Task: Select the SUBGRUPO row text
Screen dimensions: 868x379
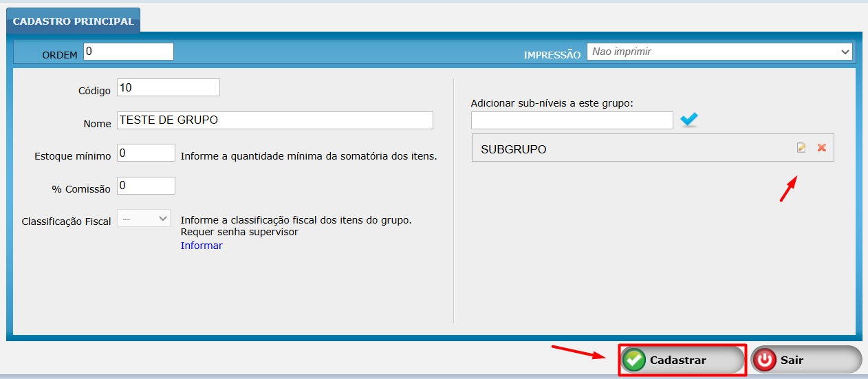Action: pos(514,149)
